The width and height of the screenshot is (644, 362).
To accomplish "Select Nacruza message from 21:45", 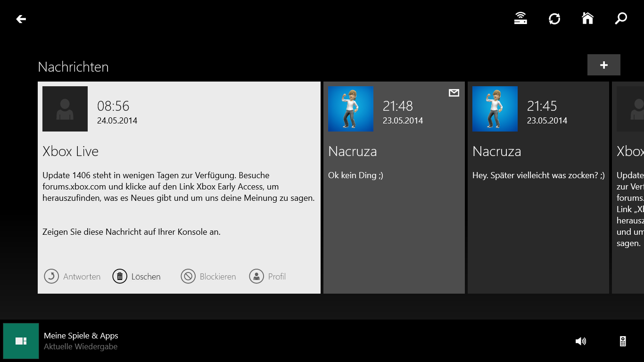I will [538, 212].
